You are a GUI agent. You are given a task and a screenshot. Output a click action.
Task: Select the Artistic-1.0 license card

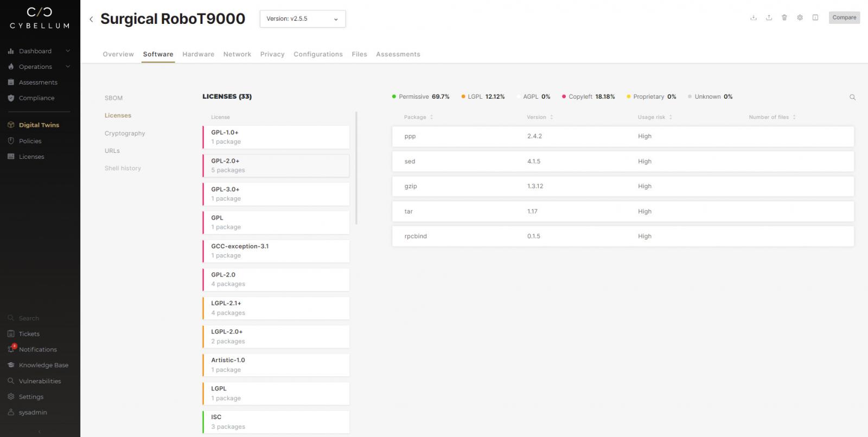tap(276, 365)
